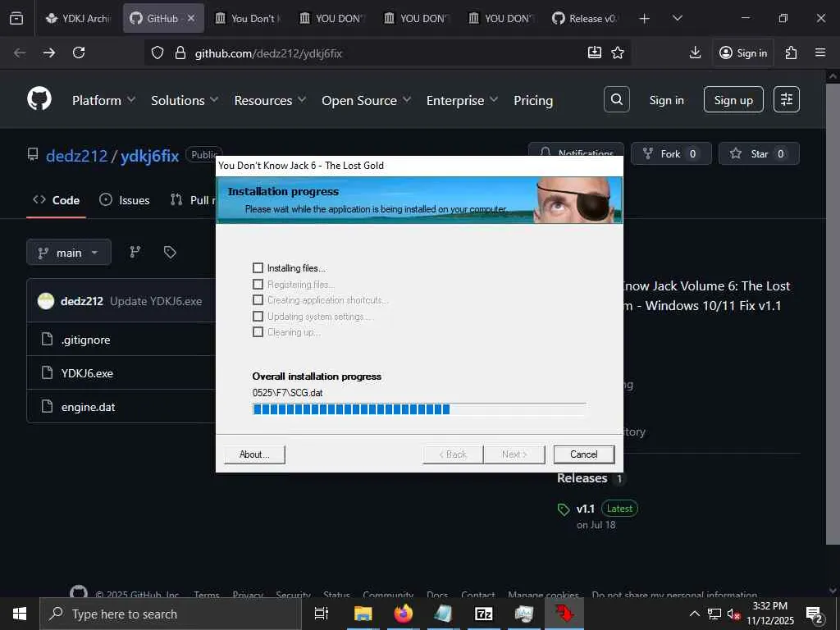This screenshot has width=840, height=630.
Task: Click the Cleaning up checkbox
Action: pyautogui.click(x=258, y=332)
